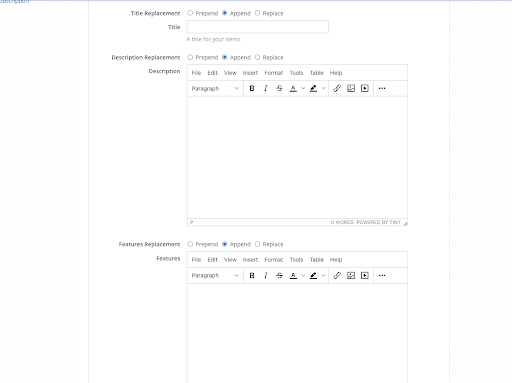The height and width of the screenshot is (383, 512).
Task: Select Replace for Features Replacement
Action: tap(257, 244)
